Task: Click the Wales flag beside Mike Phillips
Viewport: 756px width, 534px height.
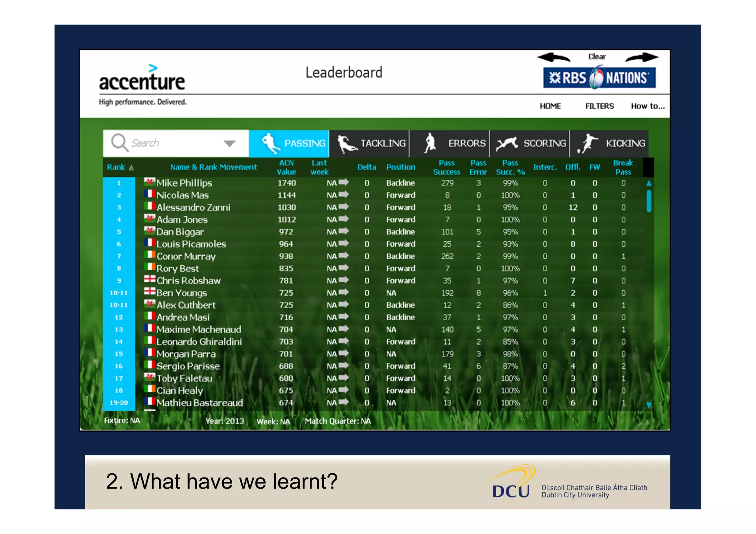Action: (149, 182)
